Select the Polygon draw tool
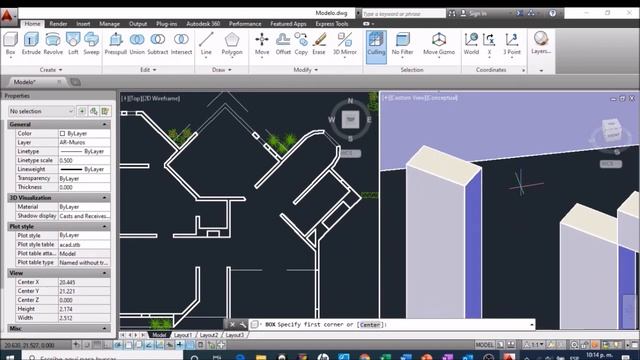Viewport: 640px width, 360px height. [x=232, y=44]
